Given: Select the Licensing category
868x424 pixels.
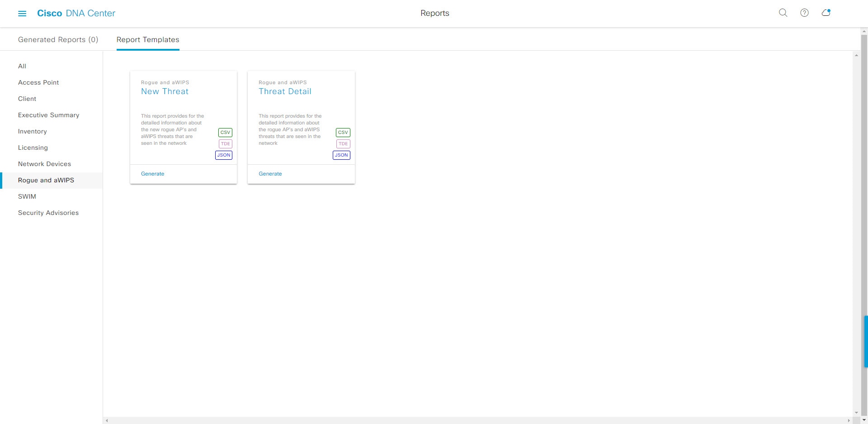Looking at the screenshot, I should tap(33, 148).
